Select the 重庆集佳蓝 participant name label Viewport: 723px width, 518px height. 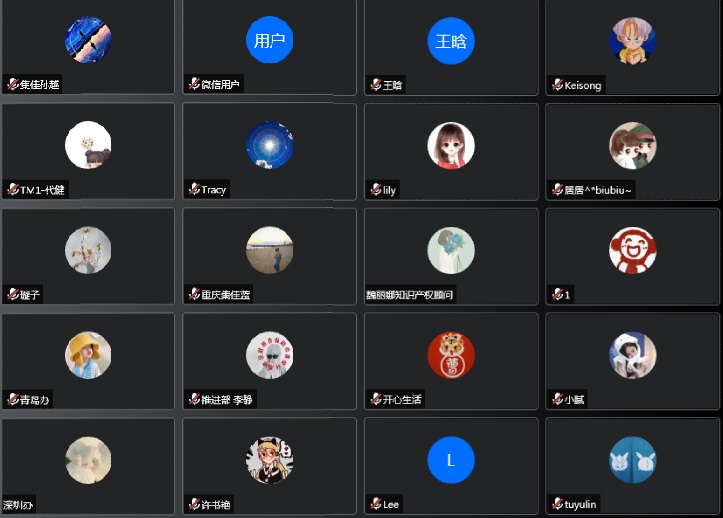(225, 294)
